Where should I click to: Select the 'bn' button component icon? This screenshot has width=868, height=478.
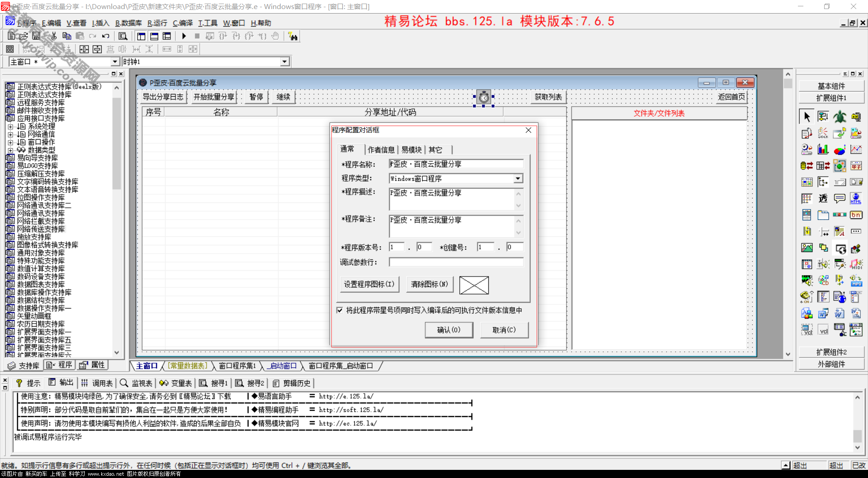tap(856, 215)
